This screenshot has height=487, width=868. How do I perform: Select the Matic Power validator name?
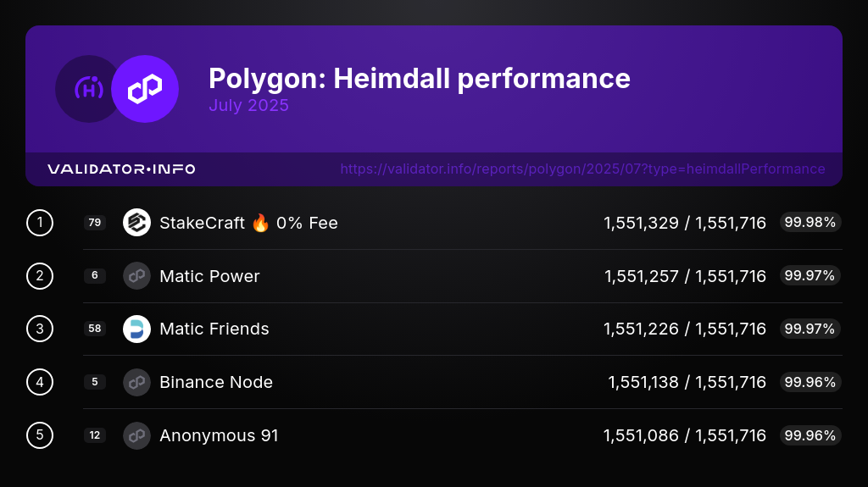tap(209, 276)
